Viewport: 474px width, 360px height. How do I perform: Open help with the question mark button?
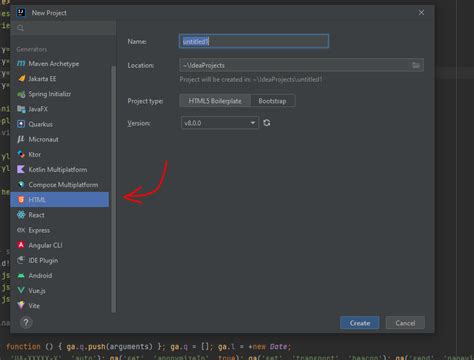click(26, 322)
